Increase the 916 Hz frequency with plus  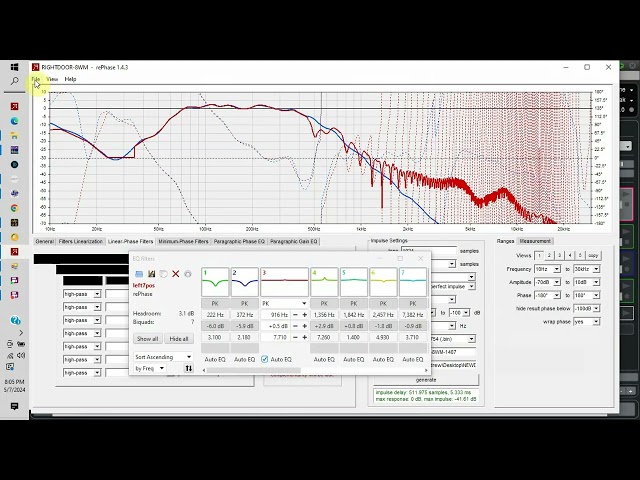coord(304,315)
